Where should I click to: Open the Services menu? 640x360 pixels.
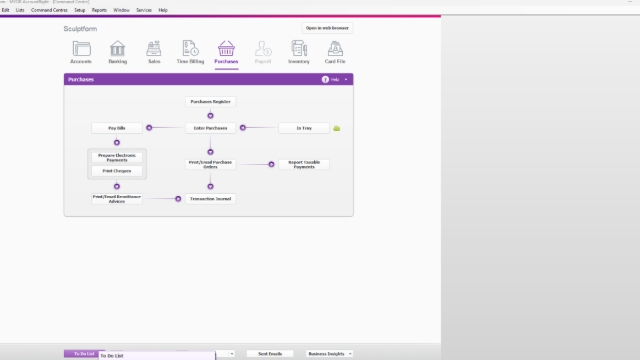point(144,10)
